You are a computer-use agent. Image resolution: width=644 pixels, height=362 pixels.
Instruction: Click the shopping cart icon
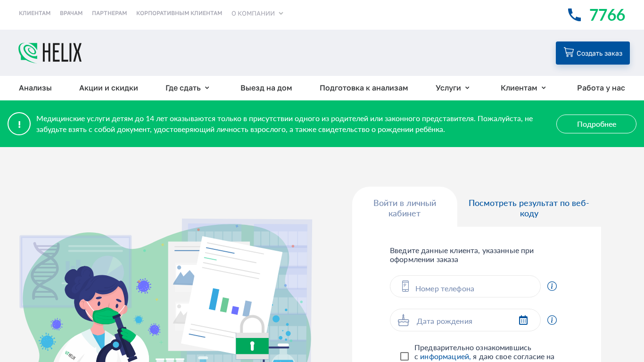point(569,52)
